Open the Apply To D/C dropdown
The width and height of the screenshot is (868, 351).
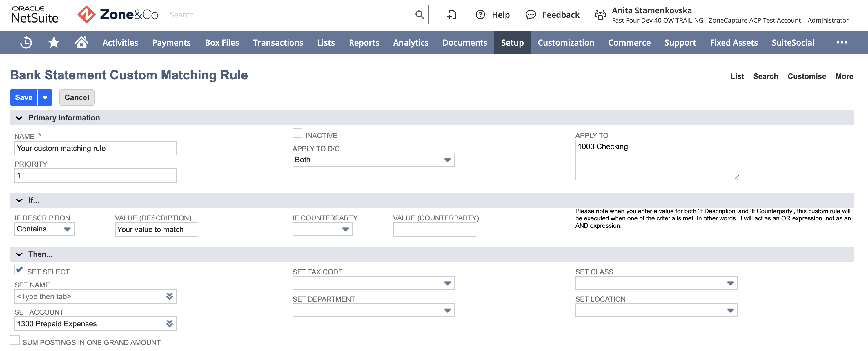[373, 160]
